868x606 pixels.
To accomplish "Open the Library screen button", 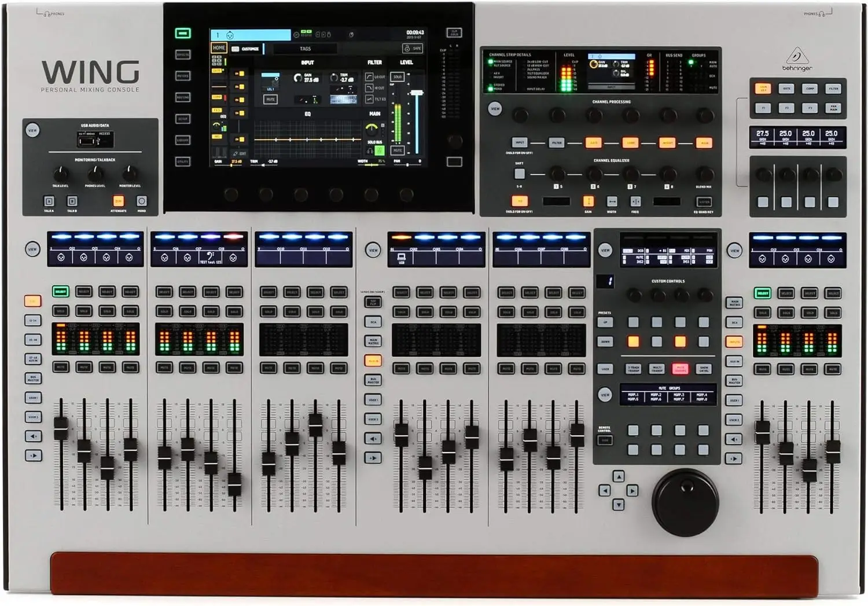I will [183, 140].
